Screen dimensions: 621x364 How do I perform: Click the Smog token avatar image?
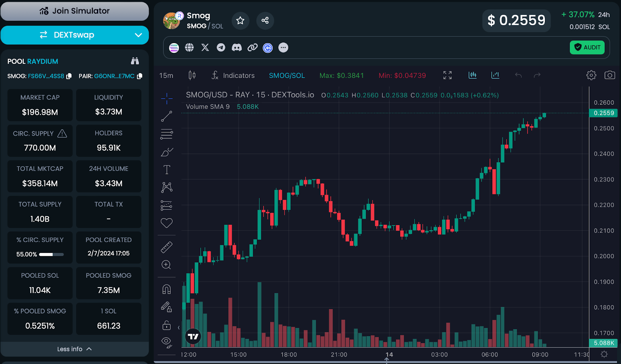(x=172, y=21)
